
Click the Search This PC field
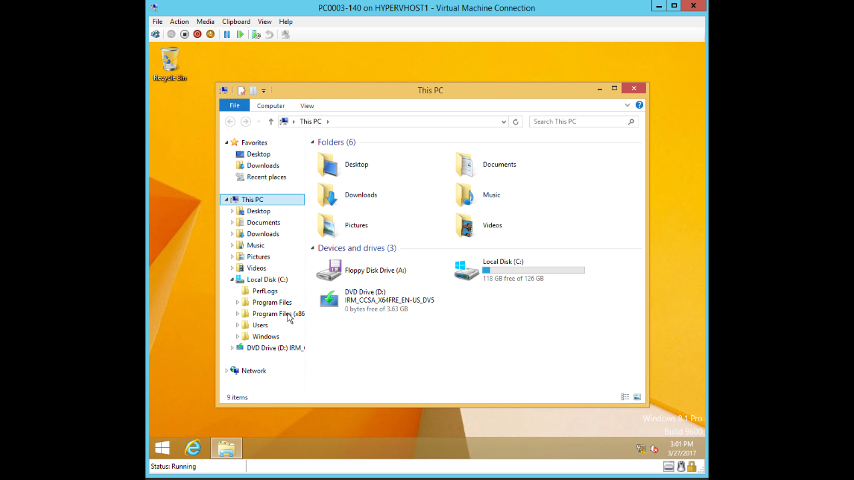coord(579,122)
